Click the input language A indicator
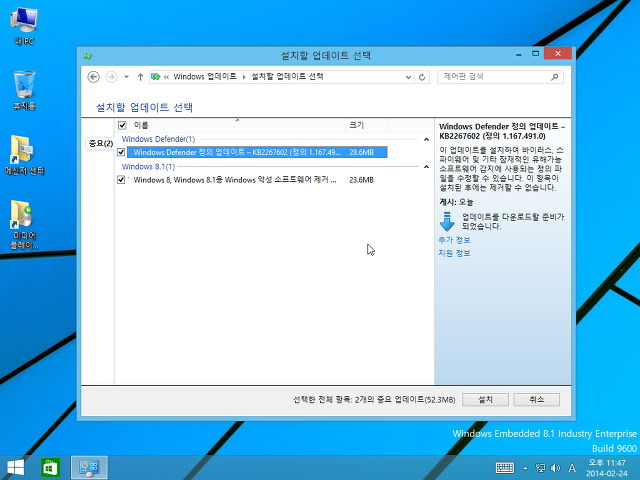 [572, 468]
